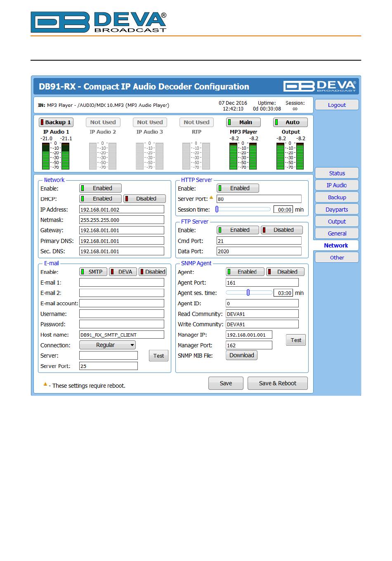This screenshot has width=392, height=561.
Task: Click the Manager Port field
Action: 249,345
